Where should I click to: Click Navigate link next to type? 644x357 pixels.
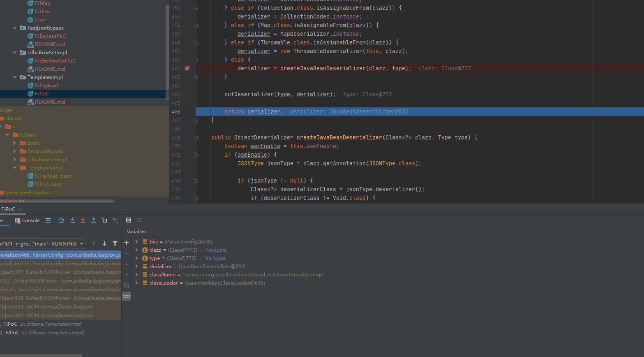[x=215, y=258]
